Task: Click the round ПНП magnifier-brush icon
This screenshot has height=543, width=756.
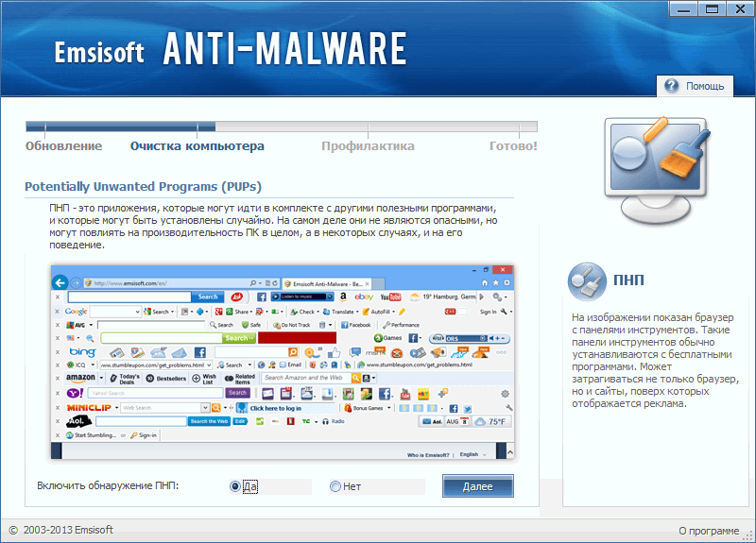Action: tap(587, 281)
